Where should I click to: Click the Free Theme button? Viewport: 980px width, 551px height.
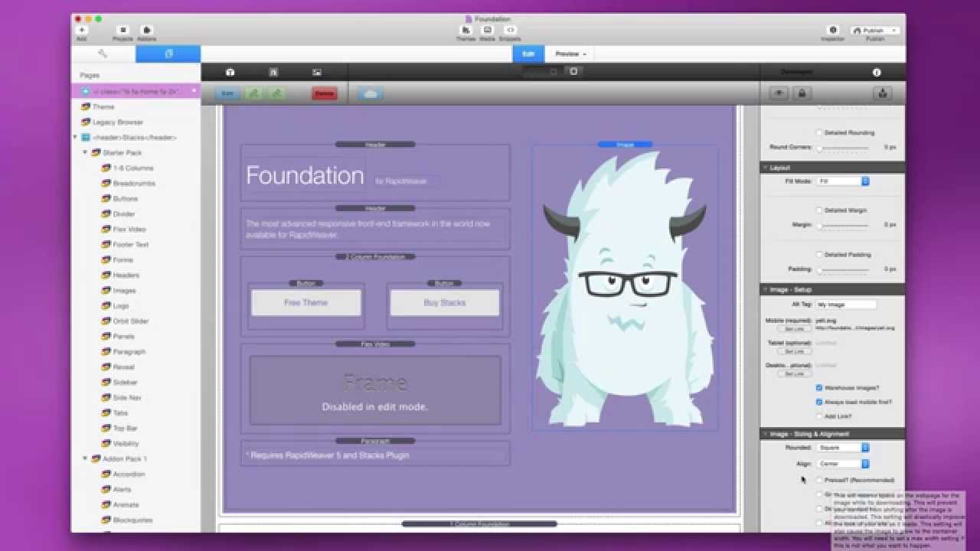pos(306,302)
